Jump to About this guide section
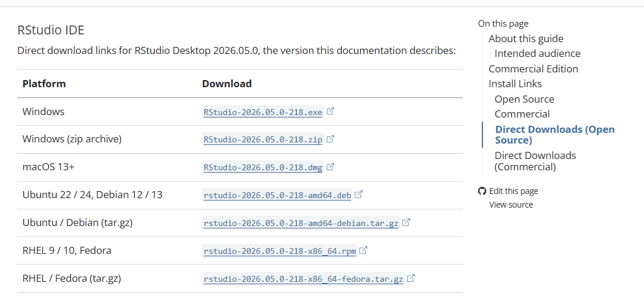 pos(526,39)
